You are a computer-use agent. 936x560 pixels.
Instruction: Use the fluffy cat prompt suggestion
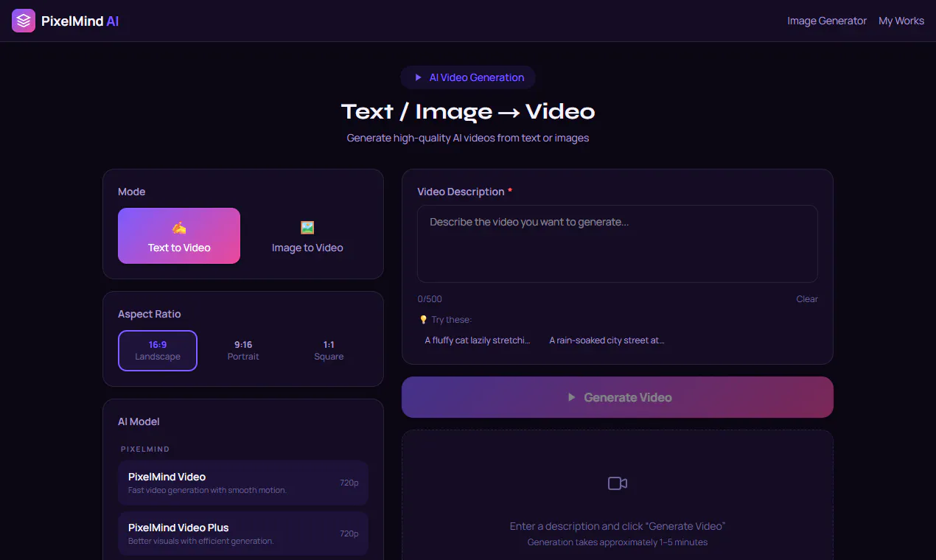[478, 340]
